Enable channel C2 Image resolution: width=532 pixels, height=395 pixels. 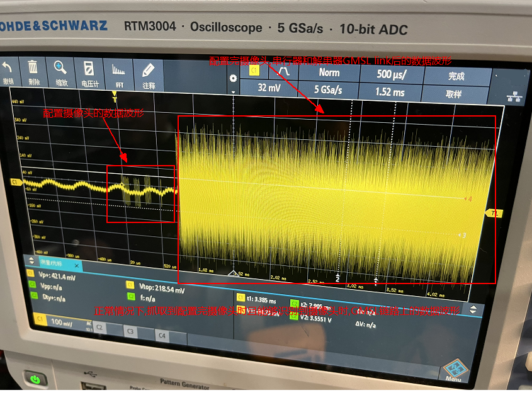click(x=99, y=328)
